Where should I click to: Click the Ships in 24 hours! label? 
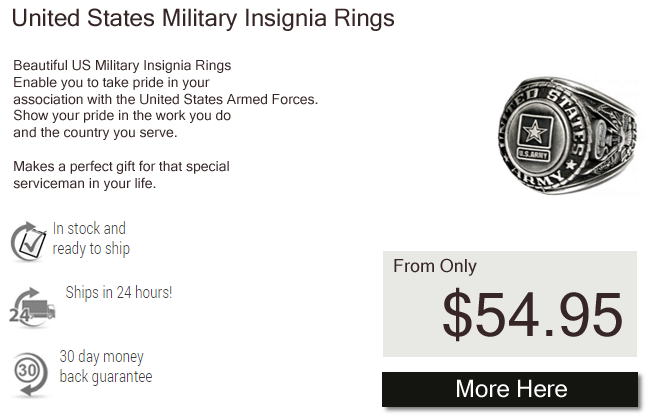pyautogui.click(x=119, y=292)
